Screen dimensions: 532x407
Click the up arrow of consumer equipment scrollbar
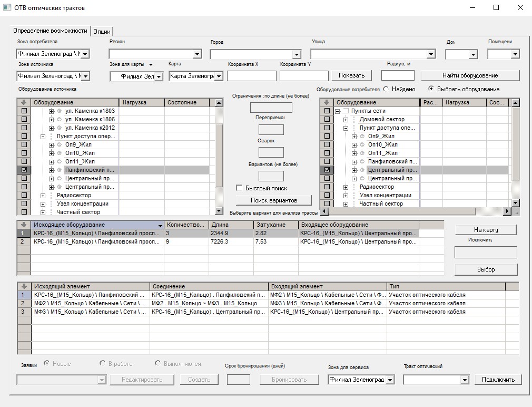[x=516, y=102]
